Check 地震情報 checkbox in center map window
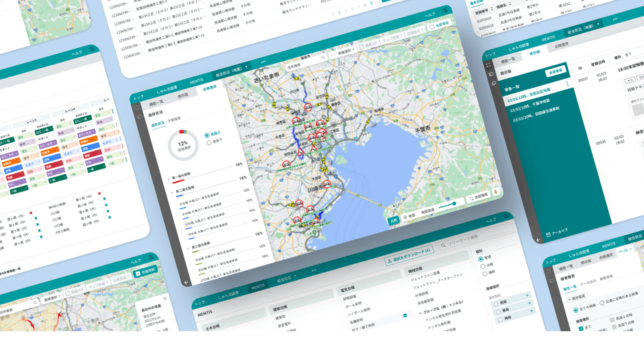 [432, 27]
